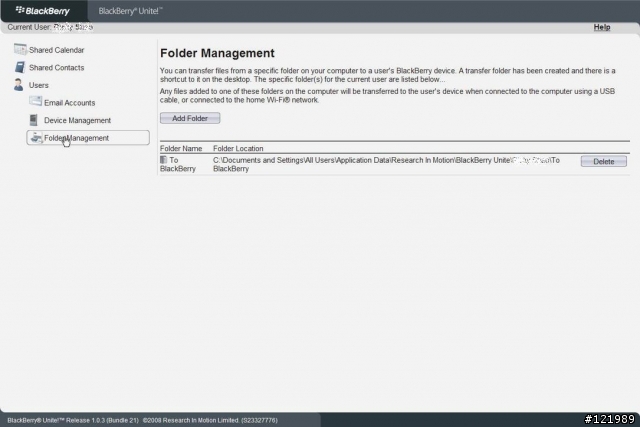The height and width of the screenshot is (427, 640).
Task: Click the Device Management phone icon
Action: point(33,120)
